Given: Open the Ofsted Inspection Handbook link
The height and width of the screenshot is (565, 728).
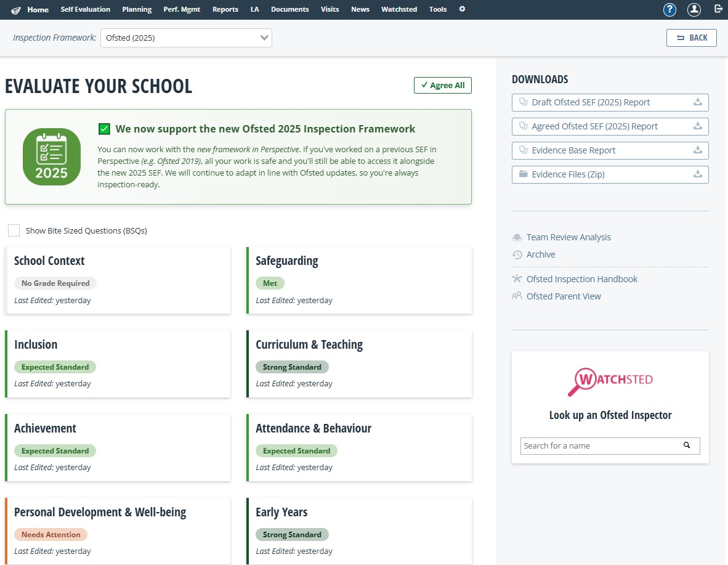Looking at the screenshot, I should tap(582, 278).
